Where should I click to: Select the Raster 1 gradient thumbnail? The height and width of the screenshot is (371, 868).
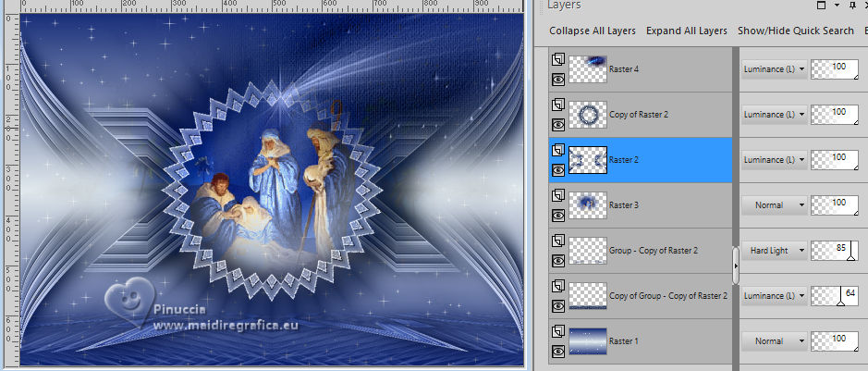pyautogui.click(x=588, y=341)
